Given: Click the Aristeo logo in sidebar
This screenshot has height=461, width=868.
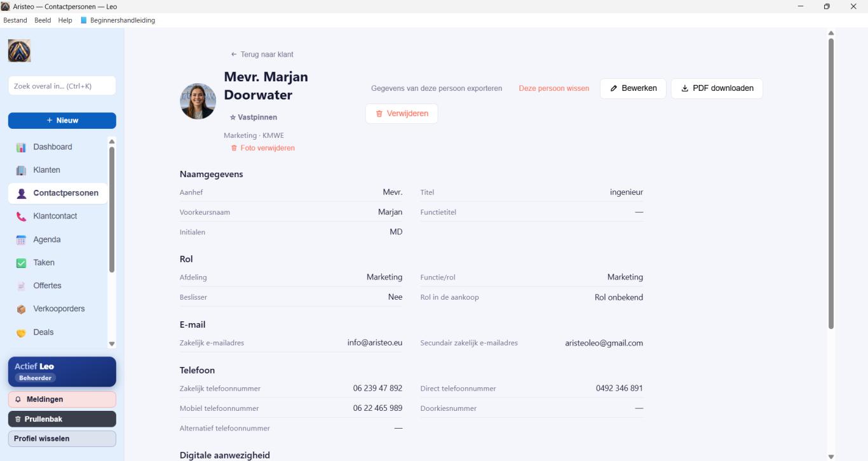Looking at the screenshot, I should (19, 51).
